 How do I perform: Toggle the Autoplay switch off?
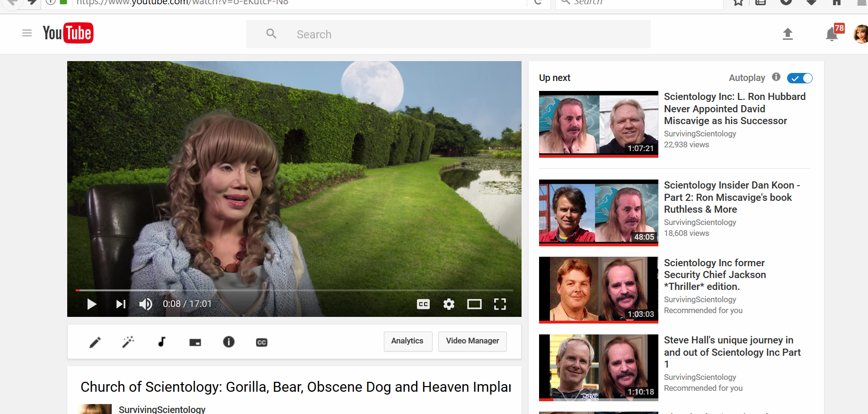[800, 78]
